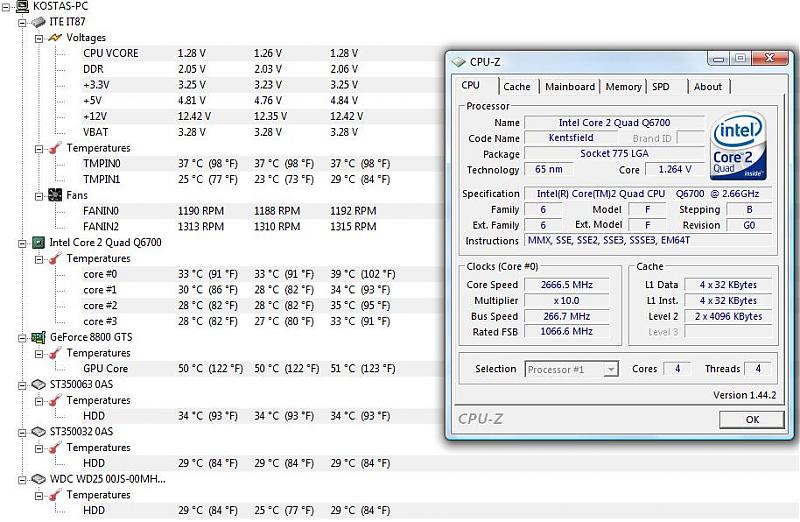The height and width of the screenshot is (522, 800).
Task: Click OK button in CPU-Z
Action: click(752, 419)
